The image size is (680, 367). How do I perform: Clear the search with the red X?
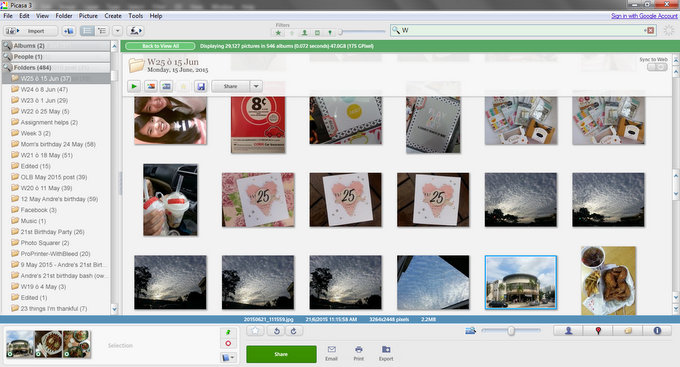(x=650, y=30)
